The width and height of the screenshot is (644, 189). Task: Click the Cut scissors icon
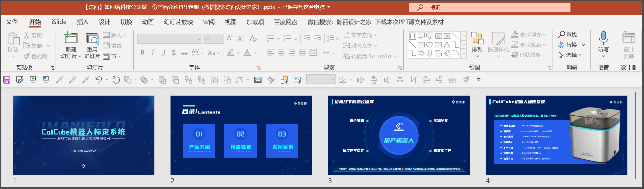coord(27,35)
